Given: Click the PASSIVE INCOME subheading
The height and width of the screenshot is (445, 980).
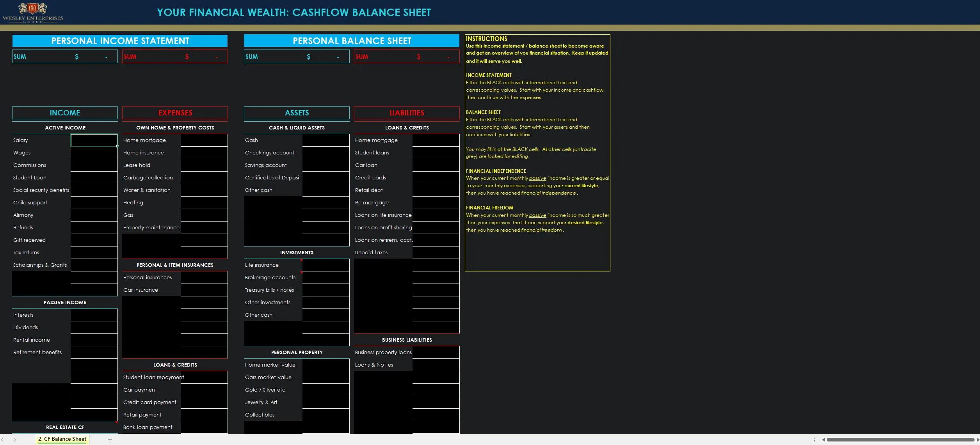Looking at the screenshot, I should (65, 302).
